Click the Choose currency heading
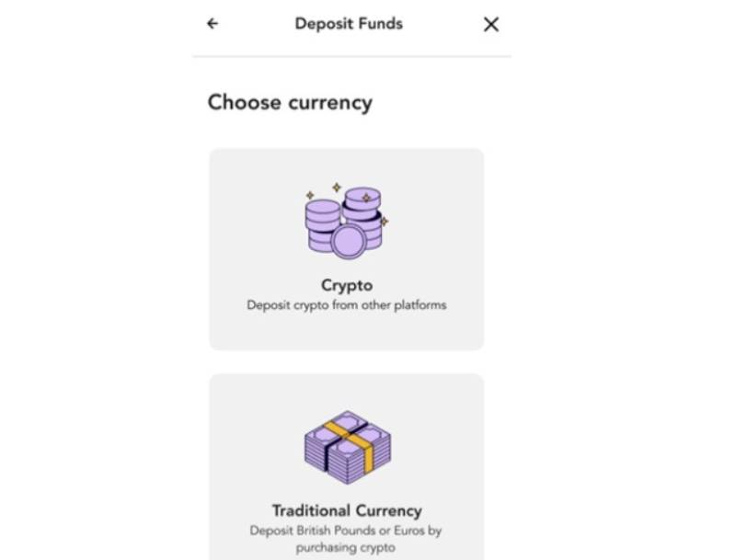 click(x=290, y=102)
